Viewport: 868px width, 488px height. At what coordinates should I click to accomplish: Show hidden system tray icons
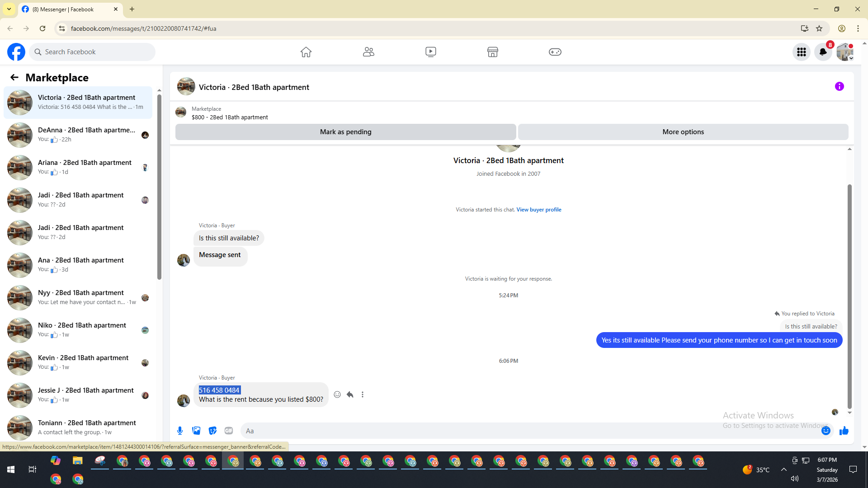(x=784, y=470)
